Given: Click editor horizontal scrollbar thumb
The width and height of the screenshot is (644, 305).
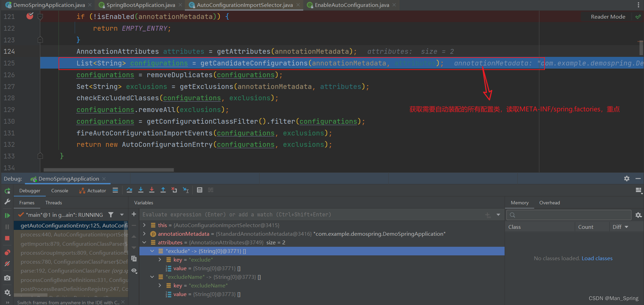Looking at the screenshot, I should (109, 170).
